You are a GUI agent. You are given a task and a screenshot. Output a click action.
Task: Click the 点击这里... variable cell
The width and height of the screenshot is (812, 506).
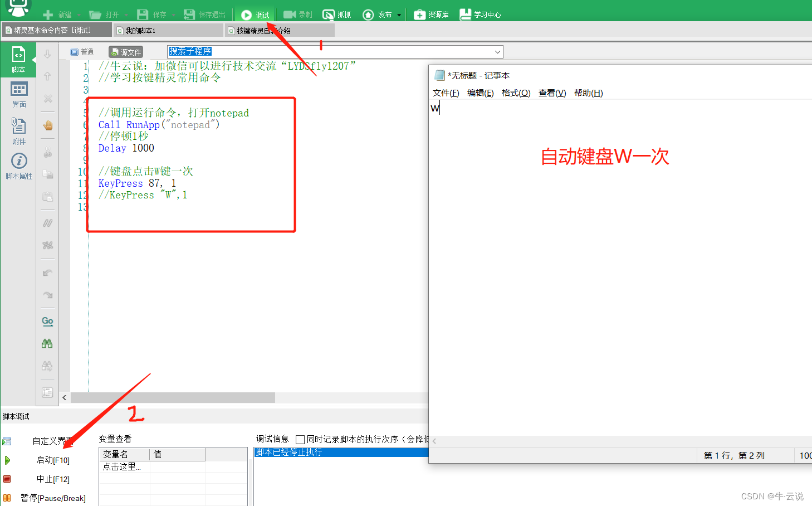[x=125, y=466]
